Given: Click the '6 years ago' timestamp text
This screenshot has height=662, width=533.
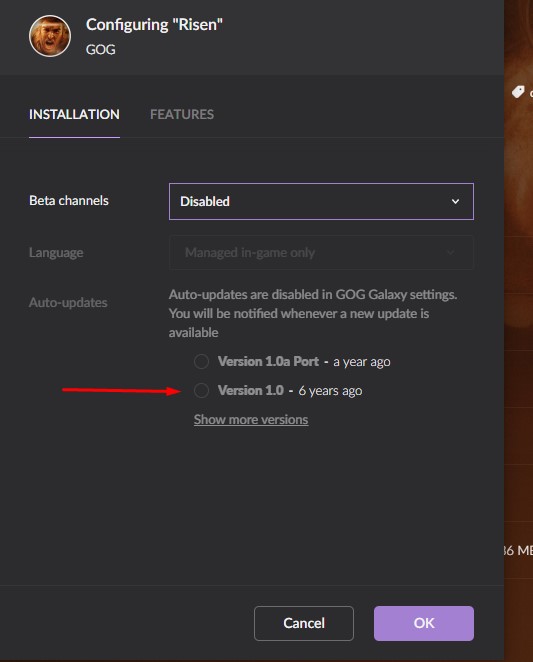Looking at the screenshot, I should coord(330,391).
